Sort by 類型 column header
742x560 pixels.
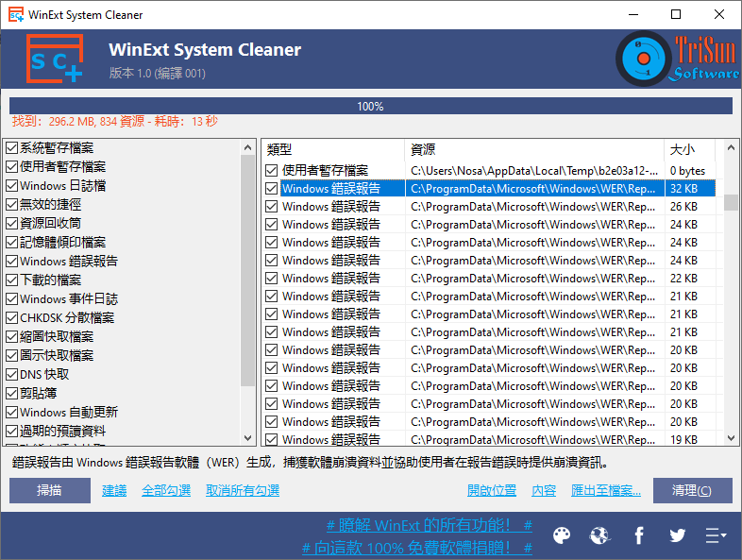click(x=333, y=150)
